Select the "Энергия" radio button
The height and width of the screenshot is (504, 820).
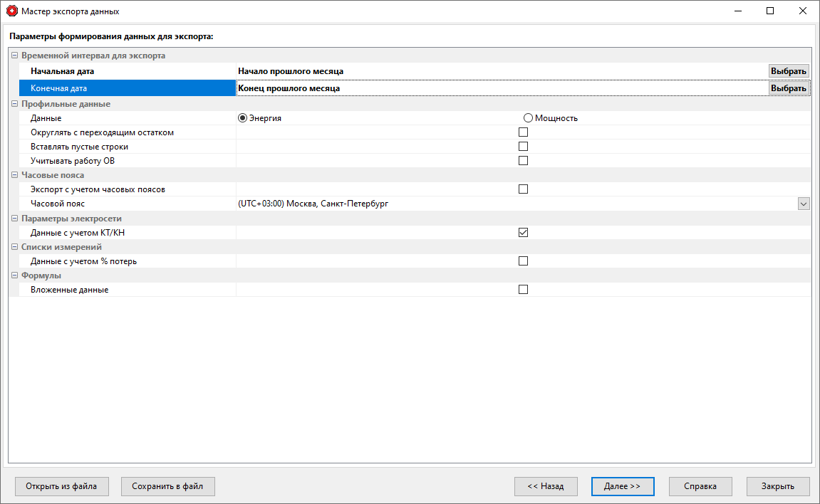point(242,117)
